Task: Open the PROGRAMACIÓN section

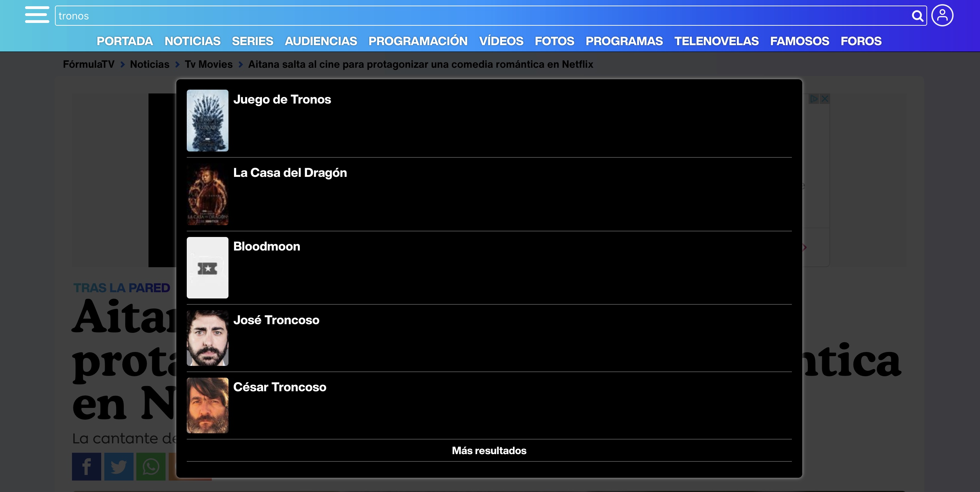Action: pyautogui.click(x=418, y=41)
